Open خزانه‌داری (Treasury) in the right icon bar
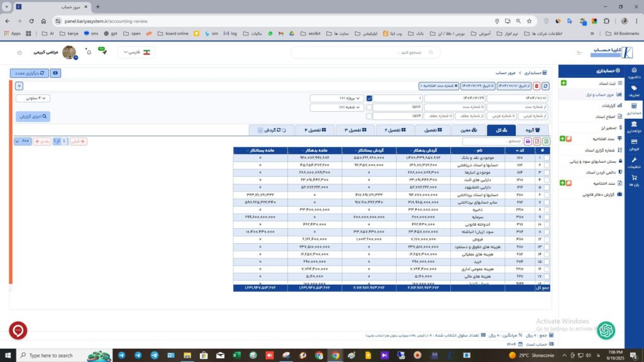 (634, 127)
